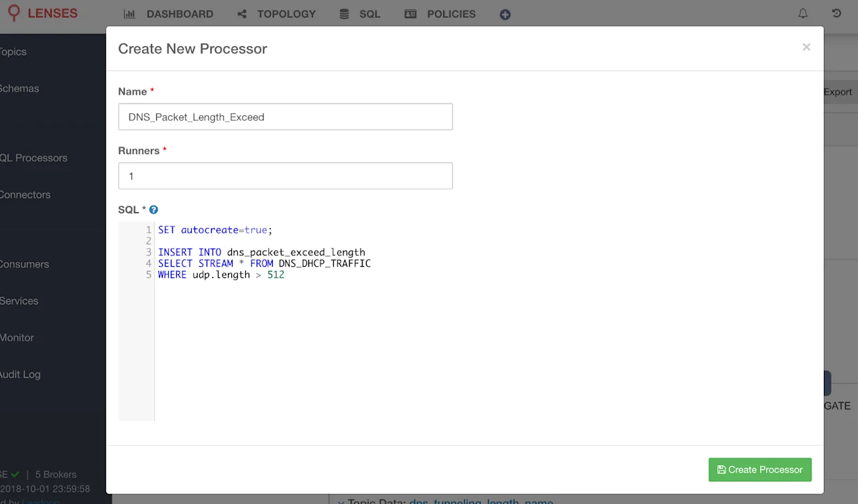Screen dimensions: 858x504
Task: Click the SELECT STREAM line in editor
Action: 264,263
